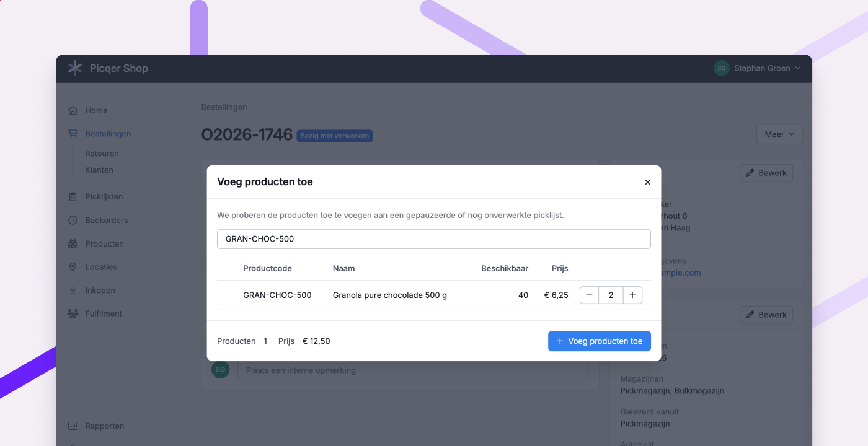868x446 pixels.
Task: Click Granola pure chocolade 500 g name
Action: click(x=390, y=295)
